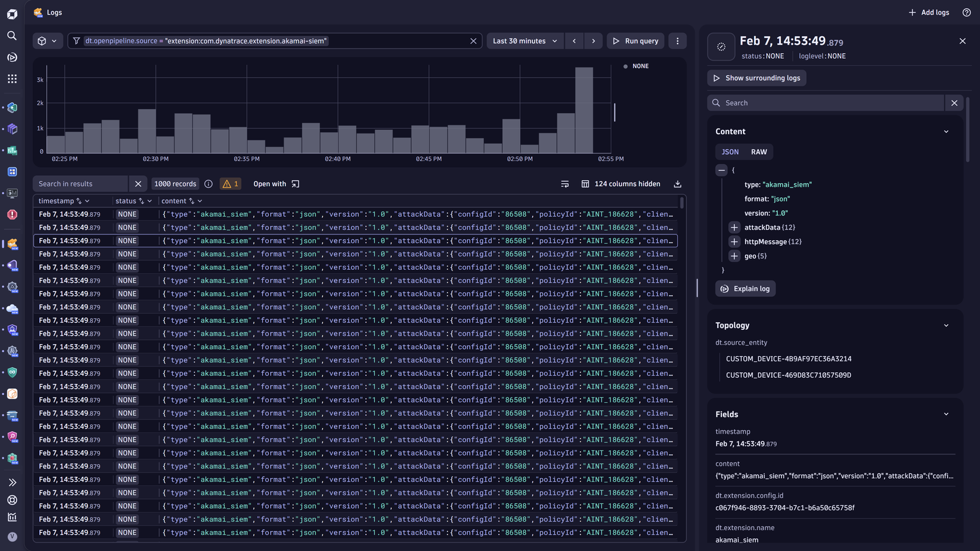Image resolution: width=980 pixels, height=551 pixels.
Task: Expand the httpMessage node
Action: [734, 242]
